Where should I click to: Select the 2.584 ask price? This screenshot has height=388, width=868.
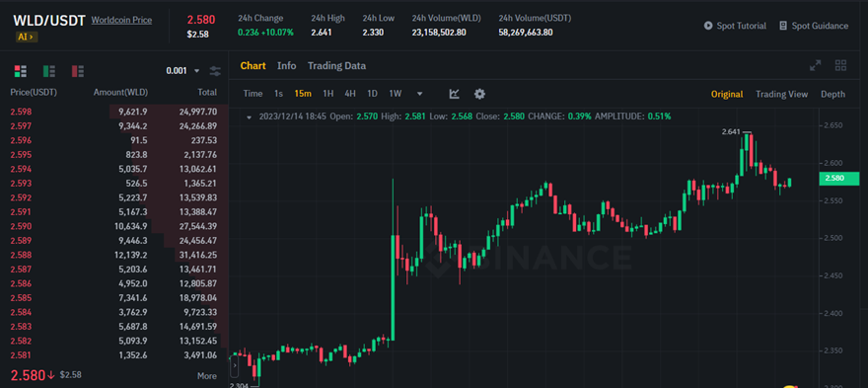pos(21,313)
